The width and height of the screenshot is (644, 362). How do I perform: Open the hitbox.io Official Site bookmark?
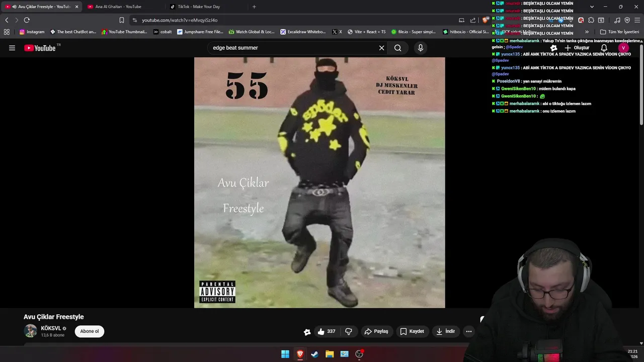click(x=466, y=32)
